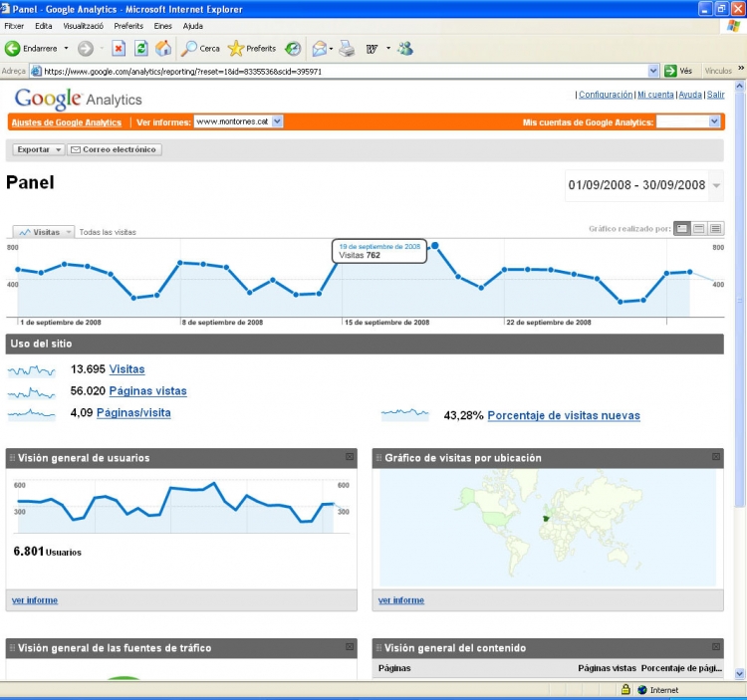Stop page loading with red X icon

coord(119,49)
